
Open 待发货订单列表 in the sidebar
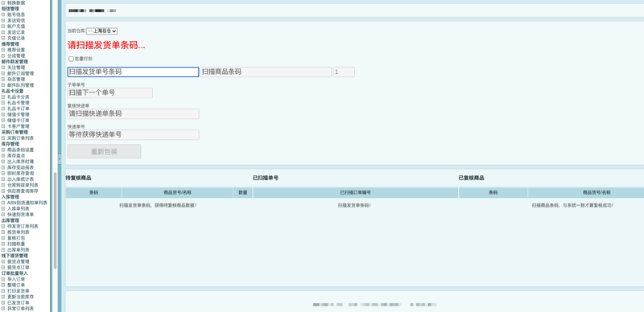(23, 226)
